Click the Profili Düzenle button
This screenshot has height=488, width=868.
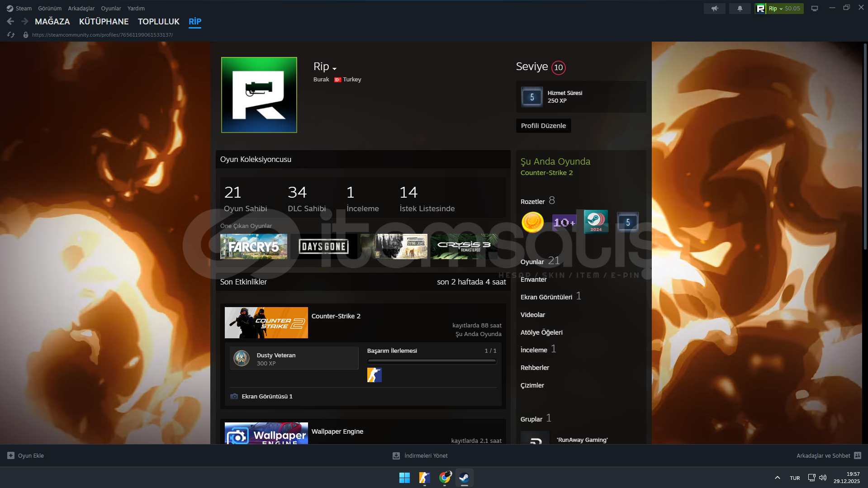543,126
